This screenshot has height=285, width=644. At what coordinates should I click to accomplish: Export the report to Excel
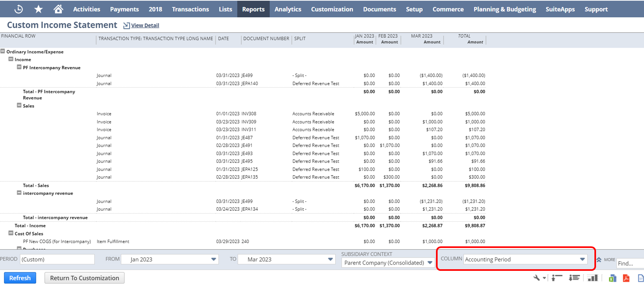coord(612,278)
